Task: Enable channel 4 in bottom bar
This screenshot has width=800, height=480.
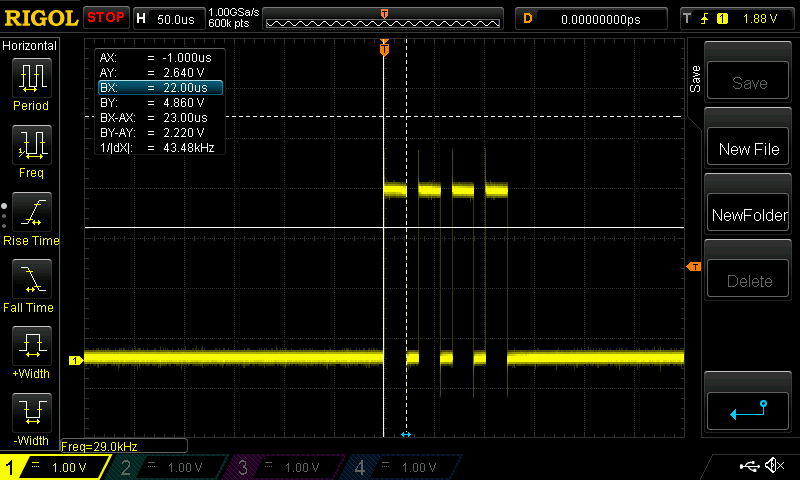Action: click(x=401, y=467)
